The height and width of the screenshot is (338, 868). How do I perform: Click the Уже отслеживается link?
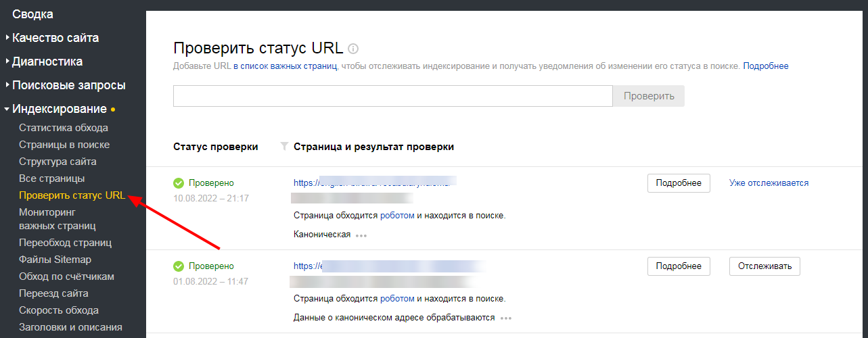(x=769, y=183)
